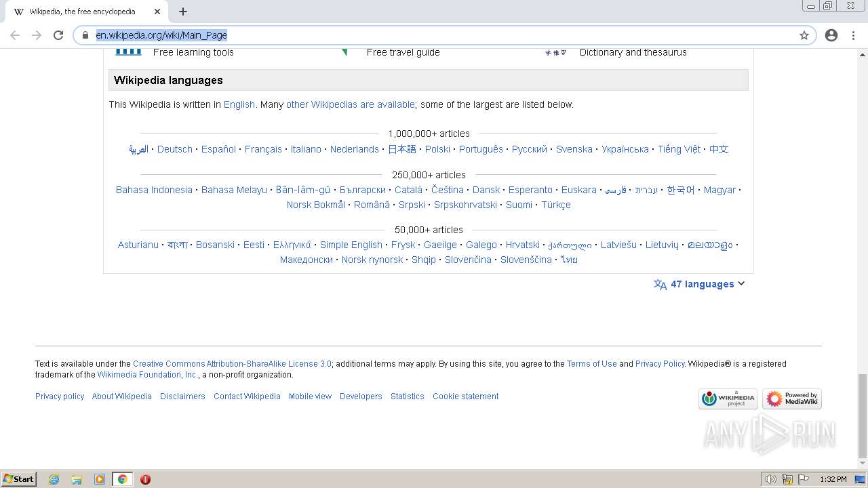Open the Nederlands Wikipedia link

(355, 149)
